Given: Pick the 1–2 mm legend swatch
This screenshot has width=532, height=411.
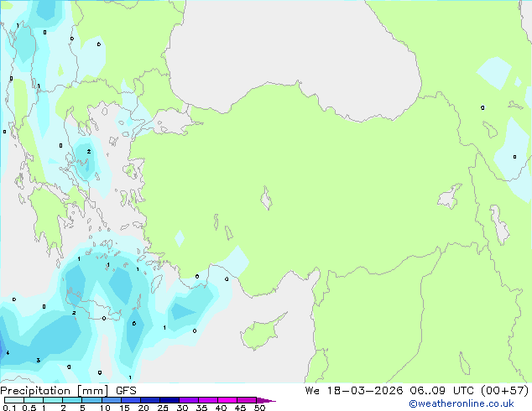Looking at the screenshot, I should (x=53, y=400).
